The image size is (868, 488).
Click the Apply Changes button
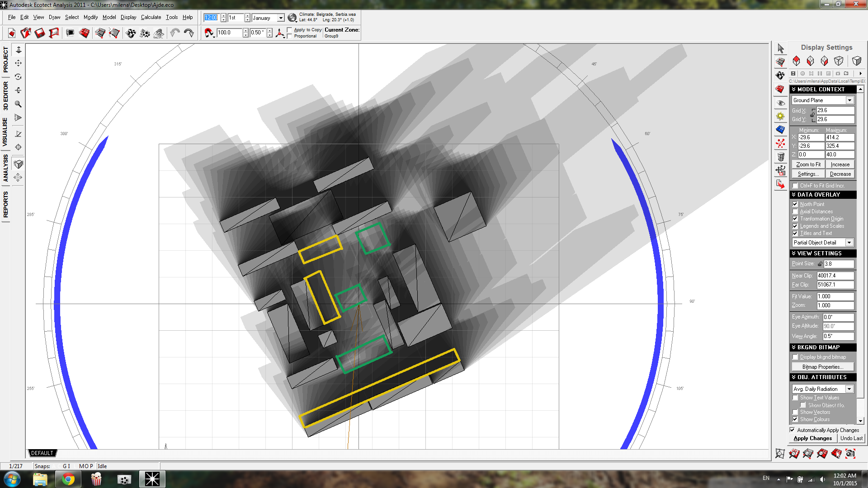point(812,438)
